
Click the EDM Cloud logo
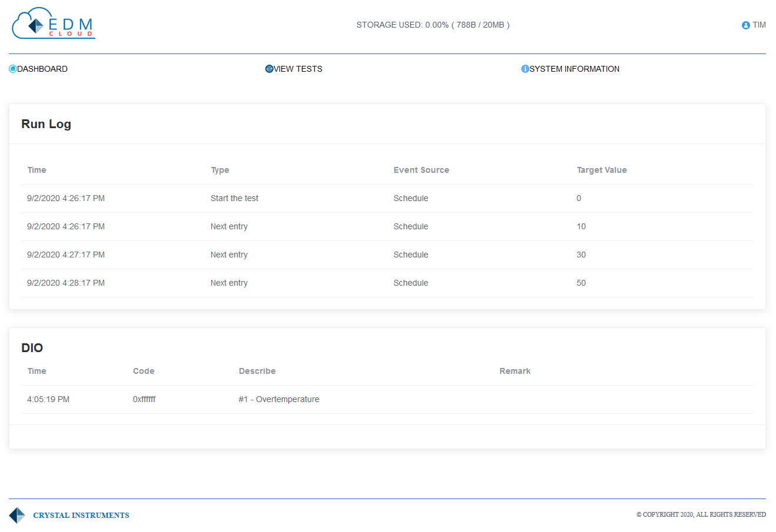(54, 24)
